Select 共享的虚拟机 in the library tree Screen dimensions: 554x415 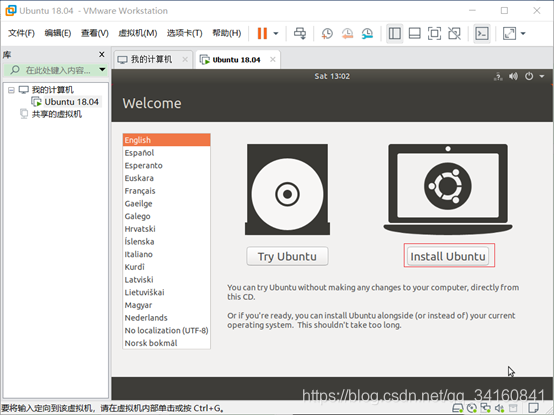(57, 114)
